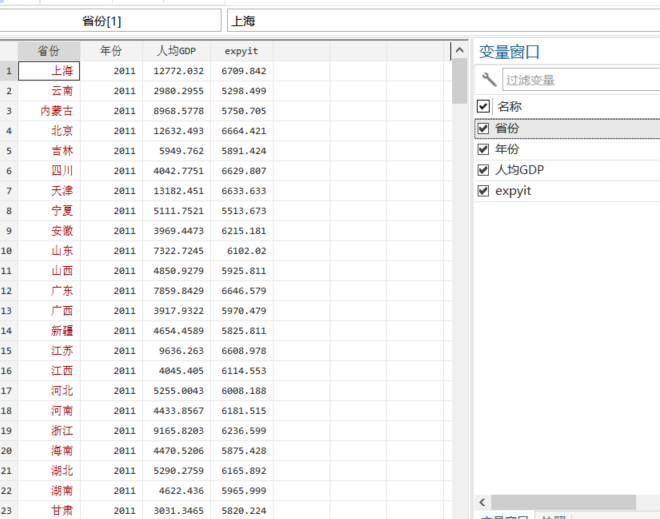Image resolution: width=660 pixels, height=519 pixels.
Task: Click GDP value 2980.2955
Action: point(177,91)
